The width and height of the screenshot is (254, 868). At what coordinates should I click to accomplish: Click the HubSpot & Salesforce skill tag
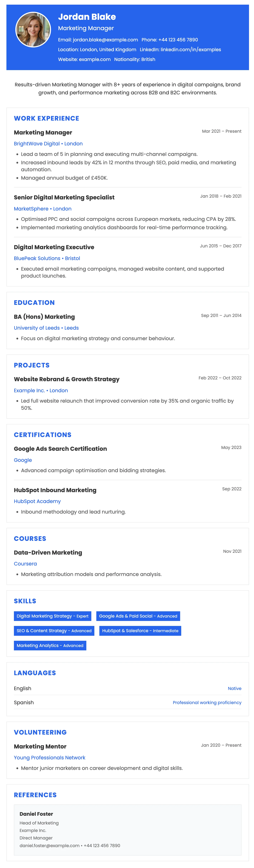pos(140,630)
